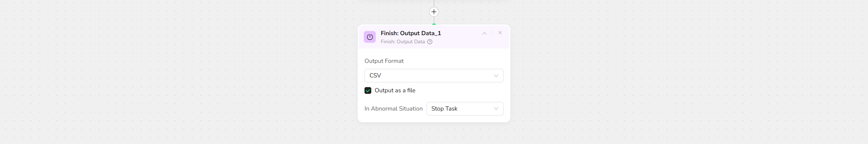Open help tooltip for Finish: Output Data

[430, 42]
